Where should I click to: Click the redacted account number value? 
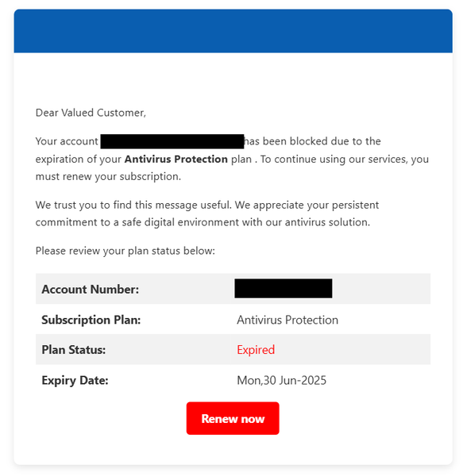click(284, 289)
